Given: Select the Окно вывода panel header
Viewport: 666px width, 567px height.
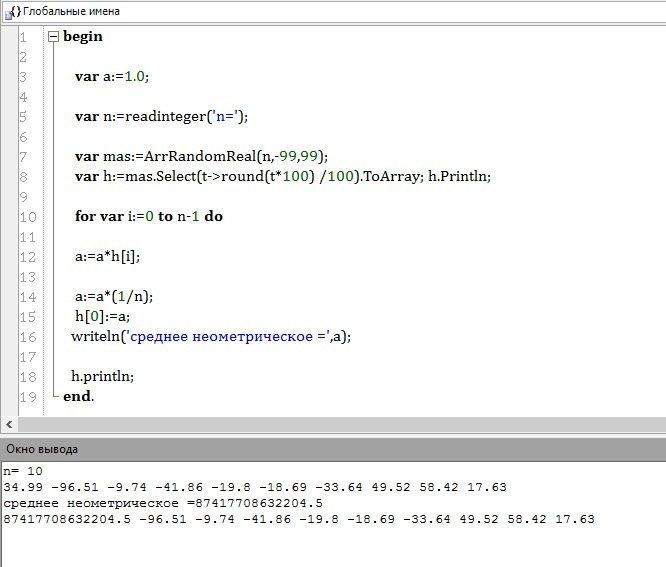Looking at the screenshot, I should point(333,449).
